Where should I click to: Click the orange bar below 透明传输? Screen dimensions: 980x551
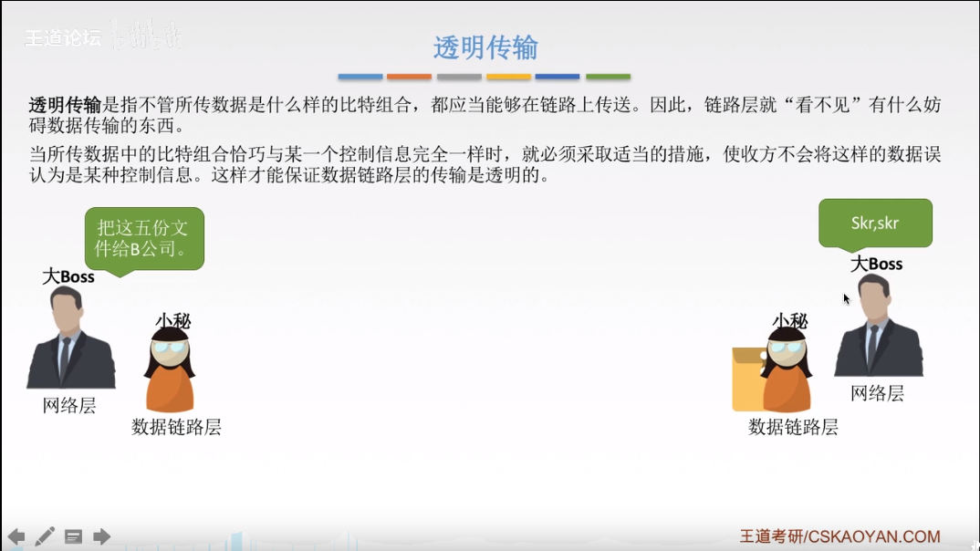coord(409,78)
